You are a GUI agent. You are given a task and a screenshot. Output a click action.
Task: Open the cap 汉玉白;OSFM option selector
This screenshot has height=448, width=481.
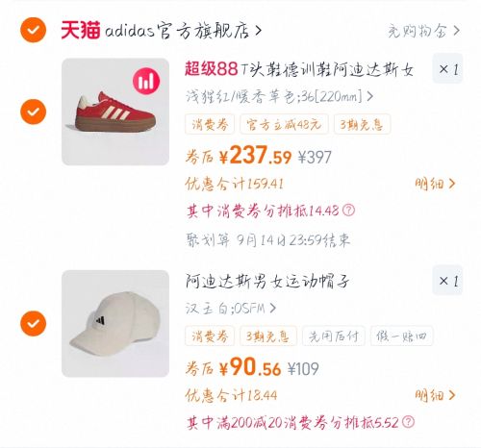231,309
